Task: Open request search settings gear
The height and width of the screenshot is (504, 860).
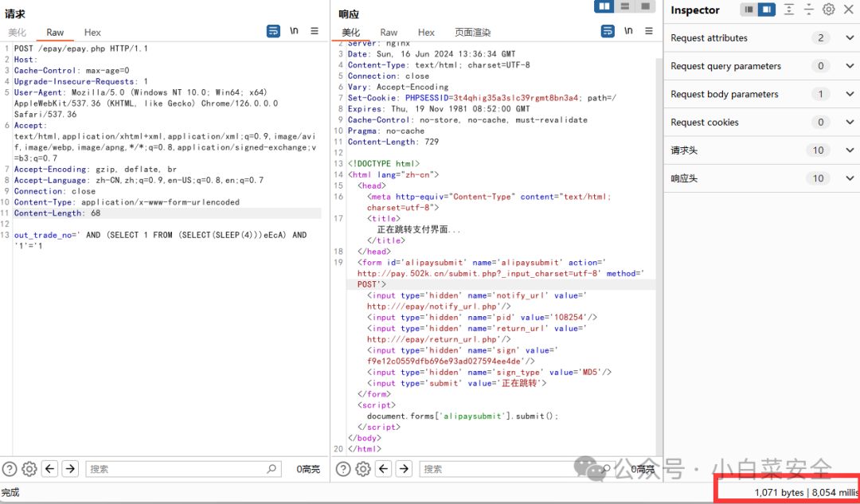Action: 29,469
